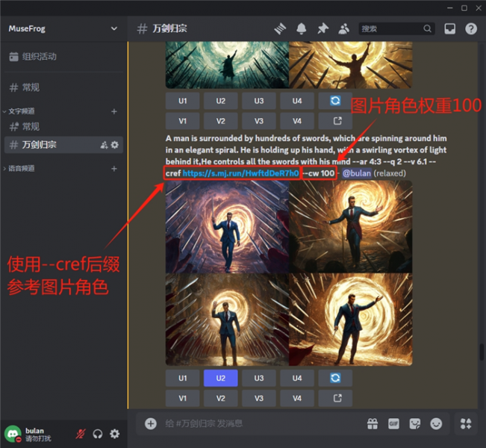The image size is (486, 448).
Task: Add channel to 语音频道 with plus
Action: tap(114, 169)
